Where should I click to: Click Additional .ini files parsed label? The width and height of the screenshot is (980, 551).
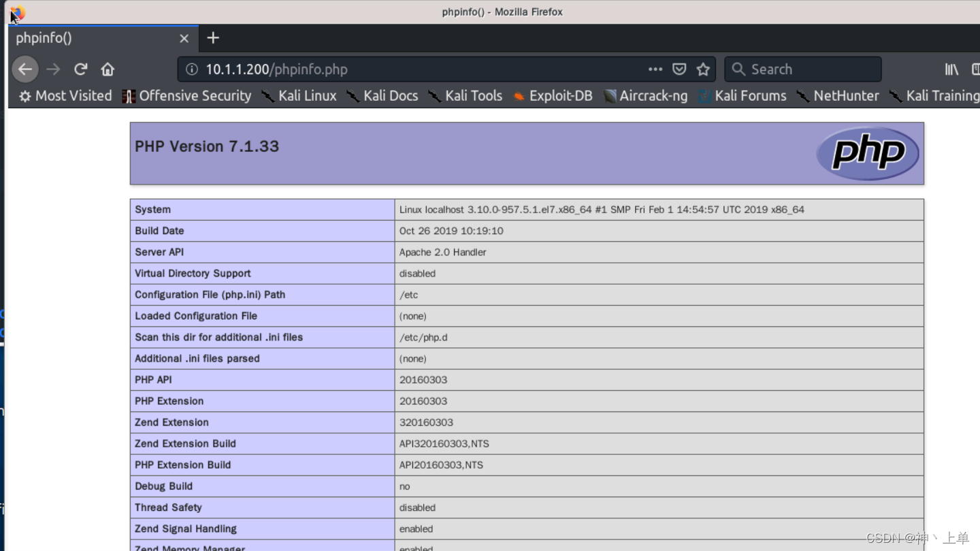point(197,358)
